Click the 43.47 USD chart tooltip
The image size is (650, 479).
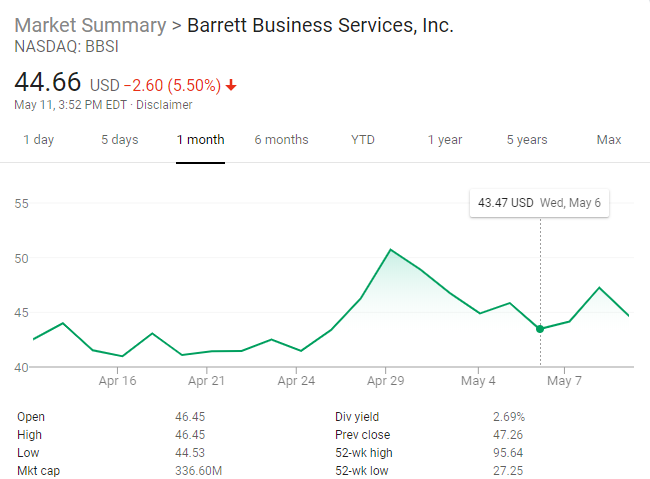click(539, 203)
